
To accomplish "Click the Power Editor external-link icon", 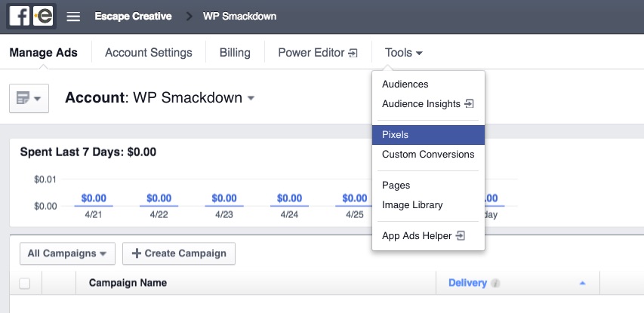I will (x=353, y=53).
